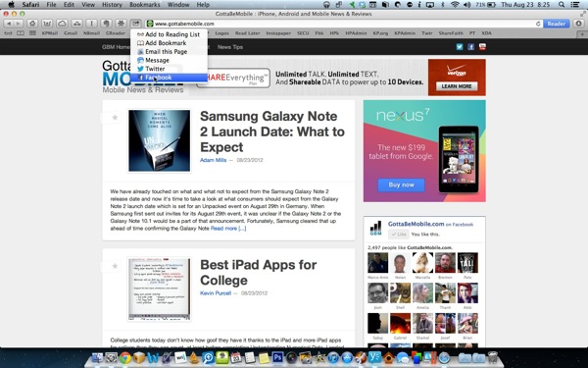Choose Add to Reading List in share menu
Screen dimensions: 588x368
tap(169, 34)
